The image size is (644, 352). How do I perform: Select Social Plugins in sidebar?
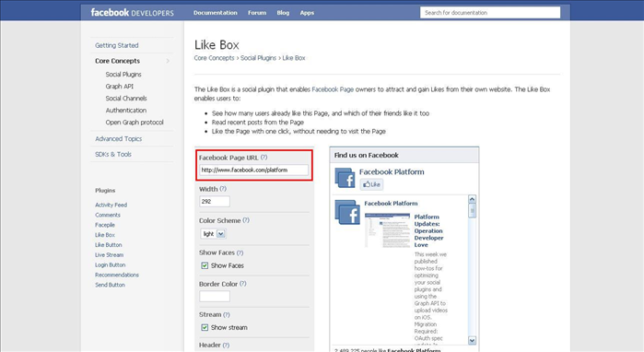pyautogui.click(x=123, y=75)
